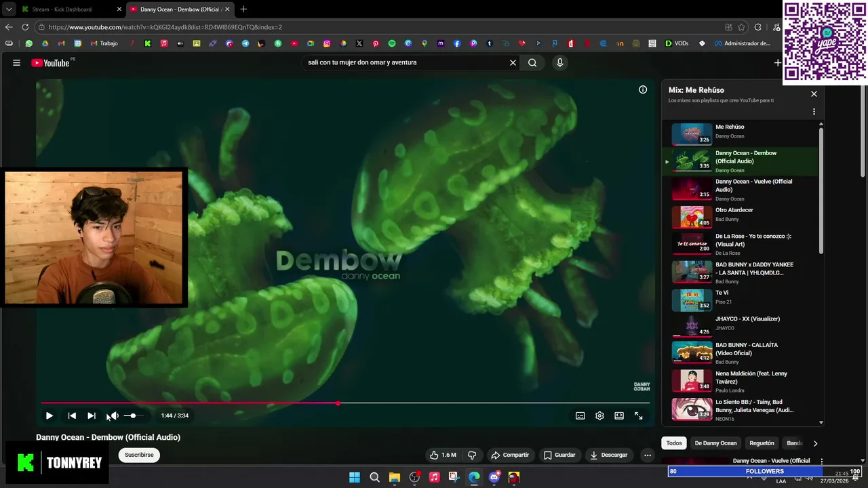Screen dimensions: 868x488
Task: Run search with magnifier button
Action: [532, 62]
